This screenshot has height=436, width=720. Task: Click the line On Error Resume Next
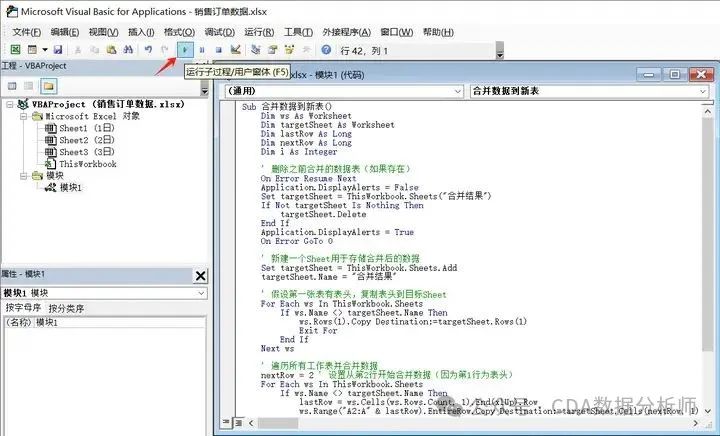[x=308, y=179]
